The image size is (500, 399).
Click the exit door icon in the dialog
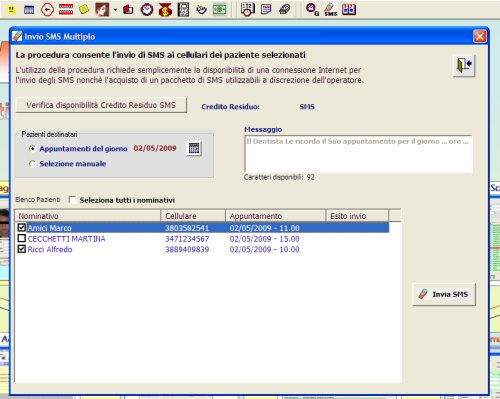pyautogui.click(x=464, y=65)
